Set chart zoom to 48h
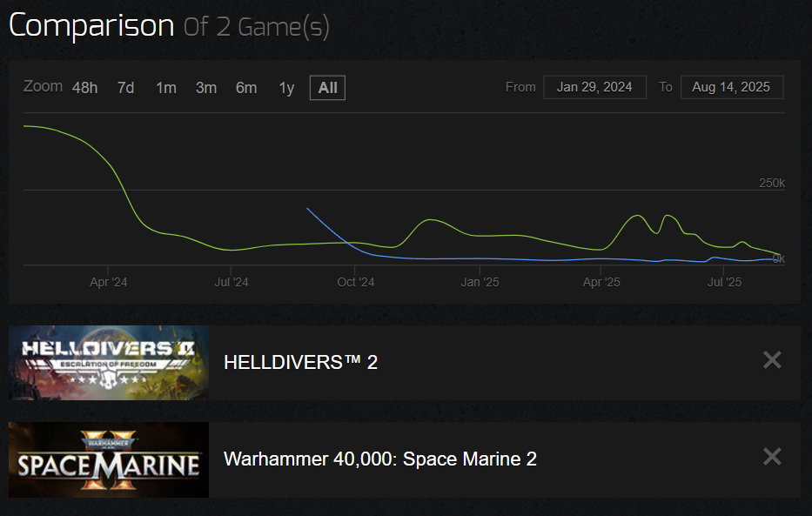The image size is (812, 516). tap(85, 88)
